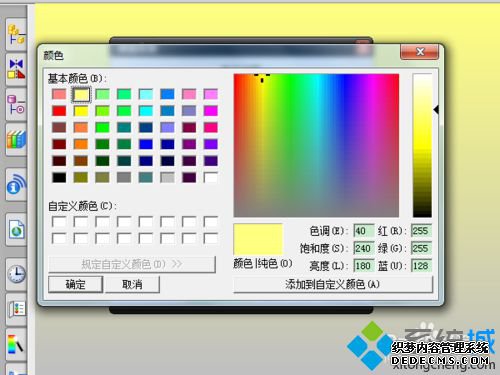Screen dimensions: 500x375
Task: Click the 色调 hue value field
Action: click(364, 231)
